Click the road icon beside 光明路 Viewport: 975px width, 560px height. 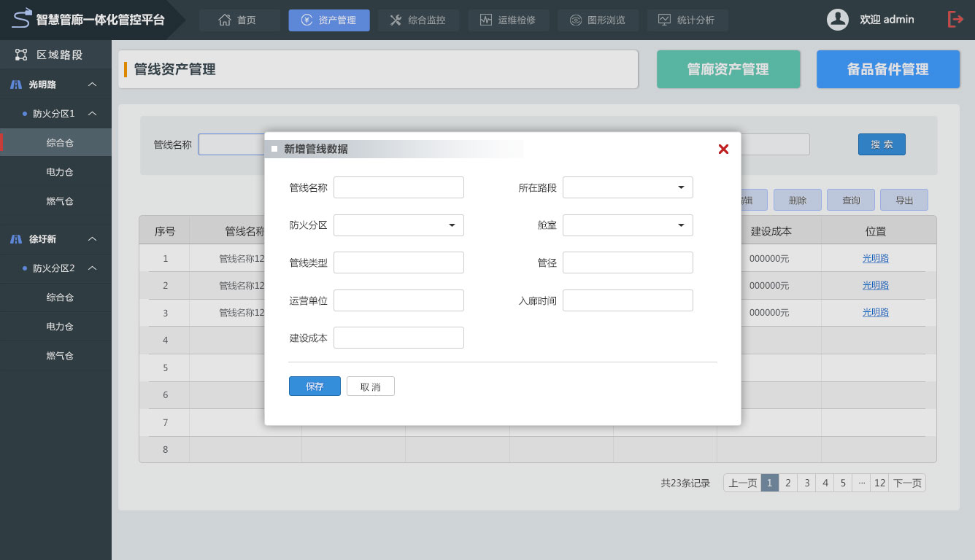[16, 85]
